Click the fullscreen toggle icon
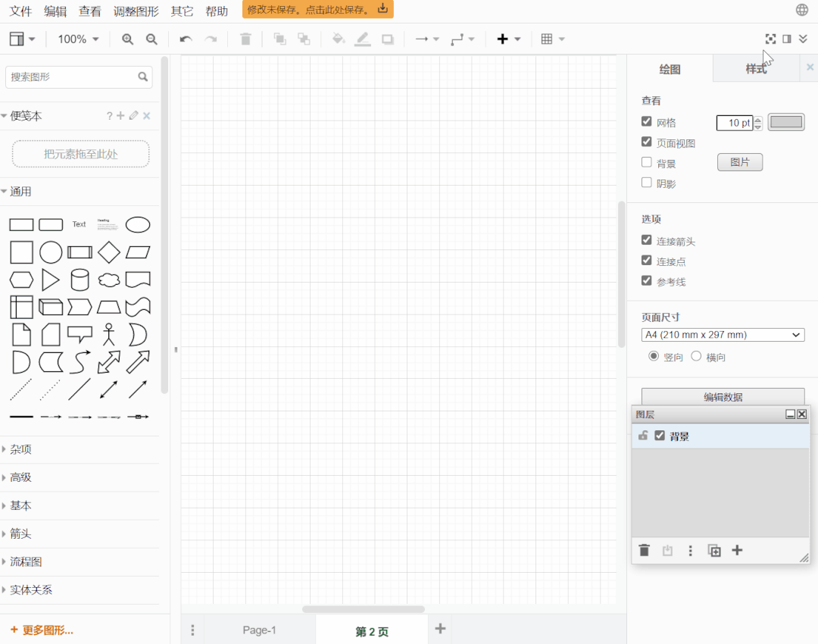This screenshot has width=818, height=644. [x=770, y=39]
